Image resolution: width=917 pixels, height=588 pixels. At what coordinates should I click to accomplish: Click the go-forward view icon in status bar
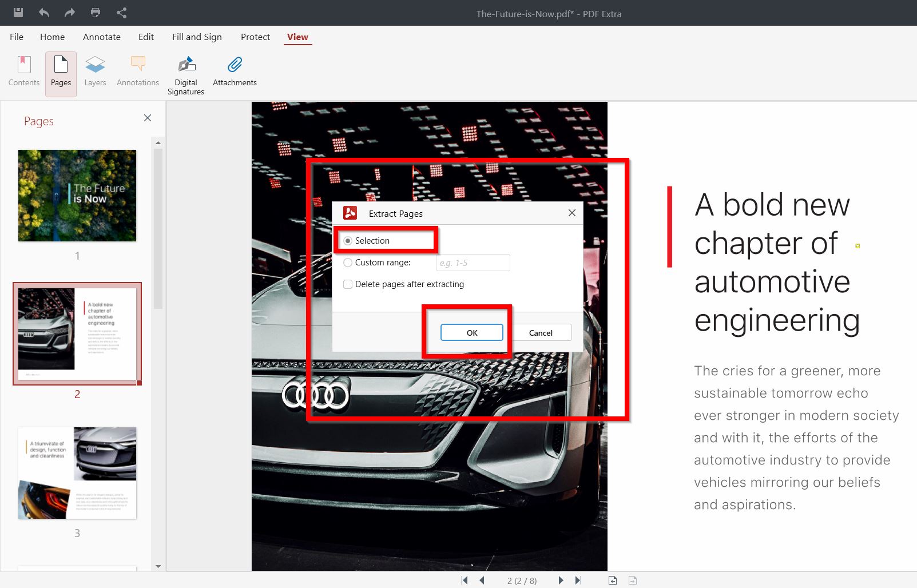tap(633, 580)
